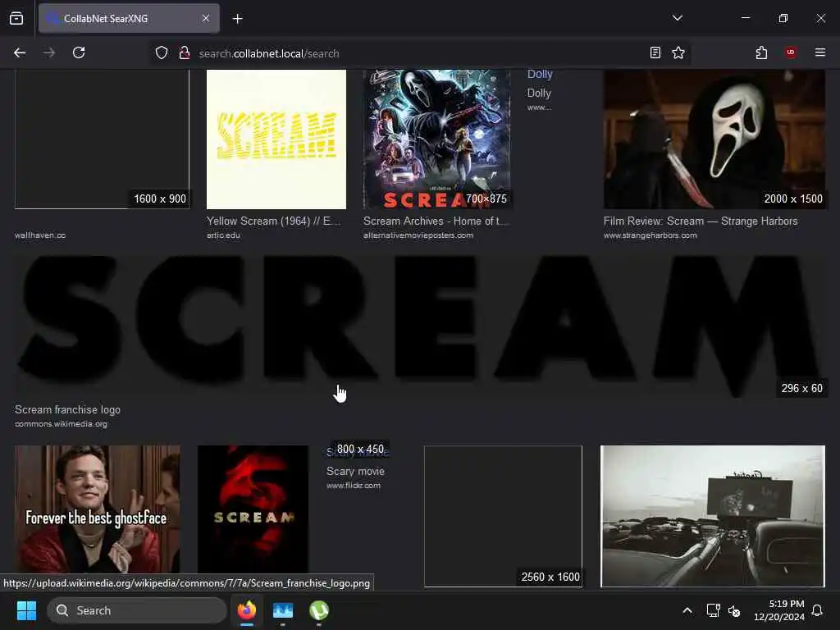Open the 'Forever the best ghostface' thumbnail

(x=98, y=509)
